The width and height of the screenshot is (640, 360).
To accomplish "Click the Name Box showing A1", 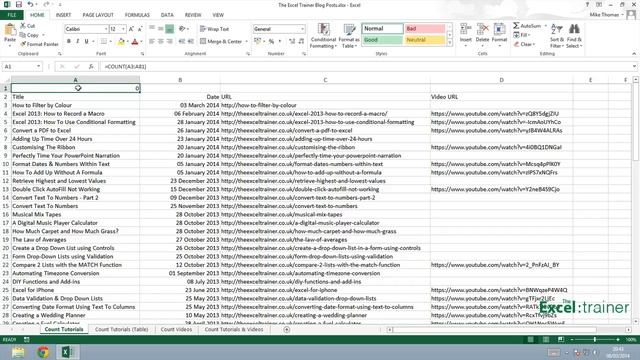I will (22, 66).
